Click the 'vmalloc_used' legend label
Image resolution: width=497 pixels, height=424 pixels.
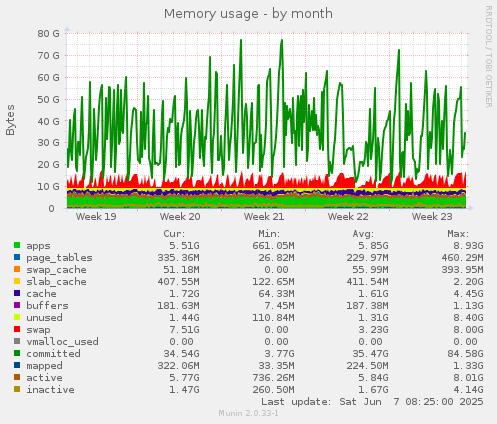point(62,342)
